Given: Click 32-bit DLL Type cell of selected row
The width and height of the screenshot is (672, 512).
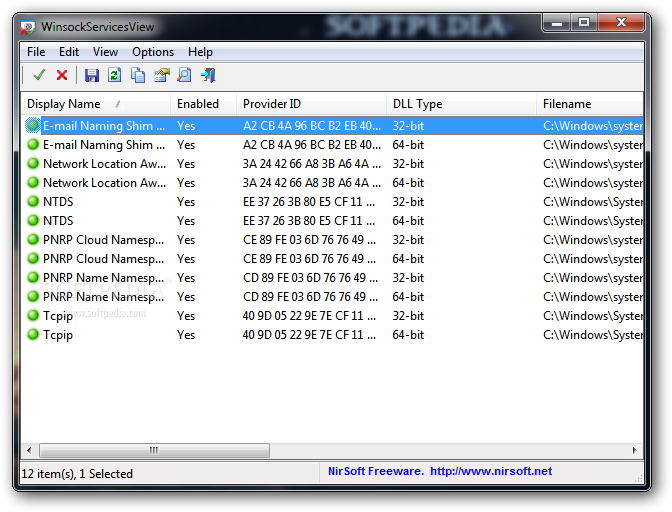Looking at the screenshot, I should (x=408, y=126).
